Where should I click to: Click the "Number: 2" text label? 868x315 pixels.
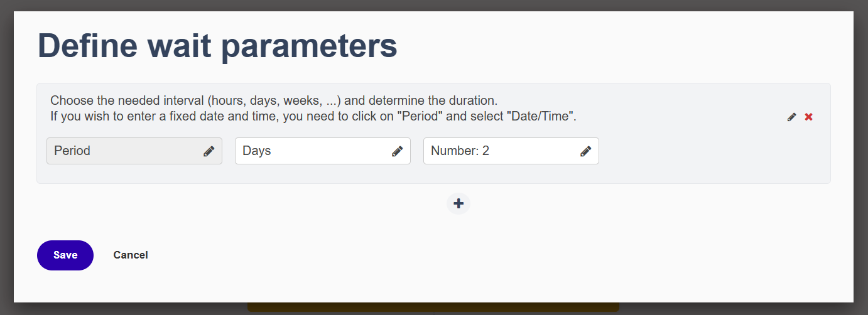(x=460, y=151)
